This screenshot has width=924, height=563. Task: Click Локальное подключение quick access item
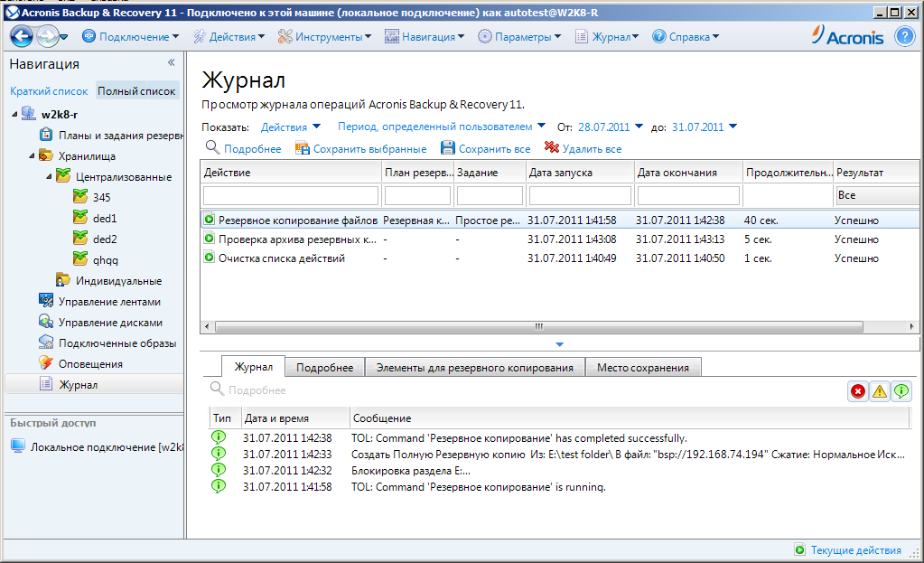click(98, 446)
